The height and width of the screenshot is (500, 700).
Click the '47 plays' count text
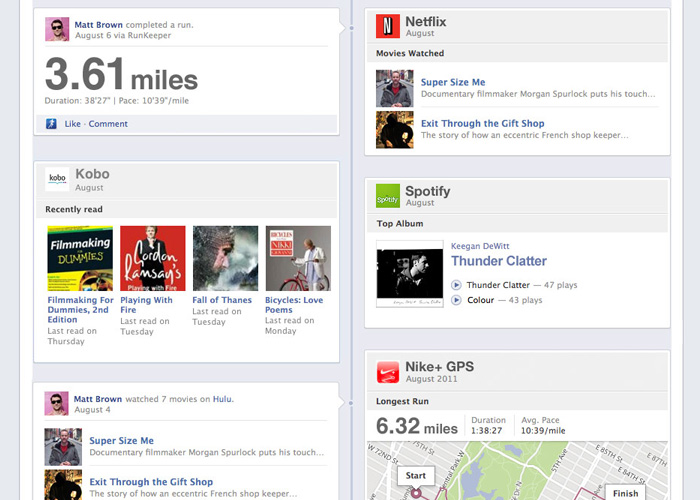coord(560,285)
